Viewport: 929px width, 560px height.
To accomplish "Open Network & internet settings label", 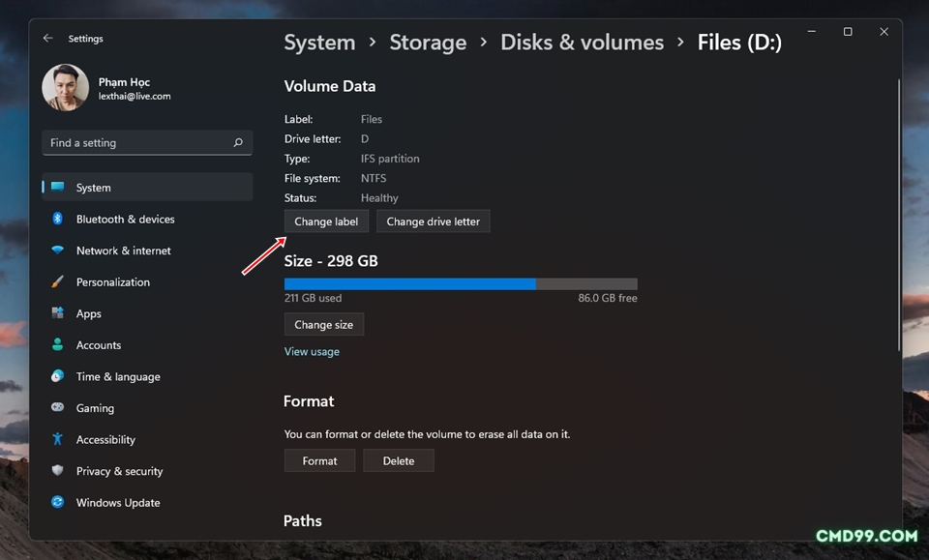I will 124,251.
